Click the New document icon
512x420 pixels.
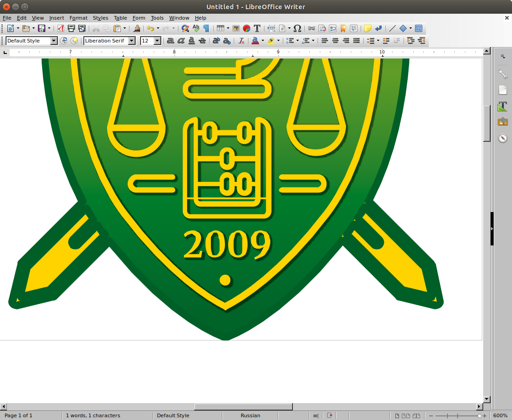pos(10,28)
